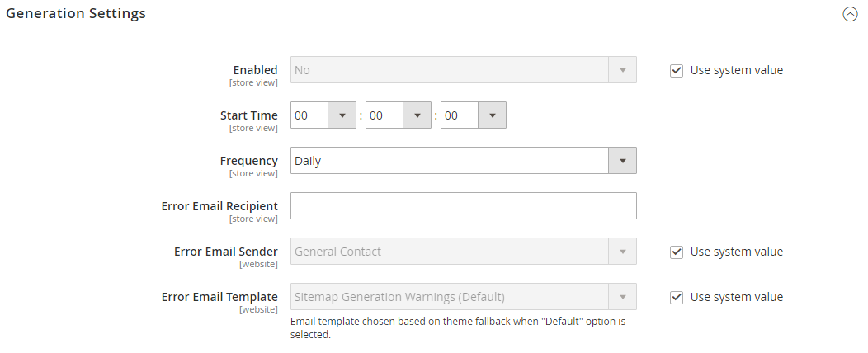The height and width of the screenshot is (353, 868).
Task: Expand the Frequency dropdown showing Daily
Action: [450, 161]
